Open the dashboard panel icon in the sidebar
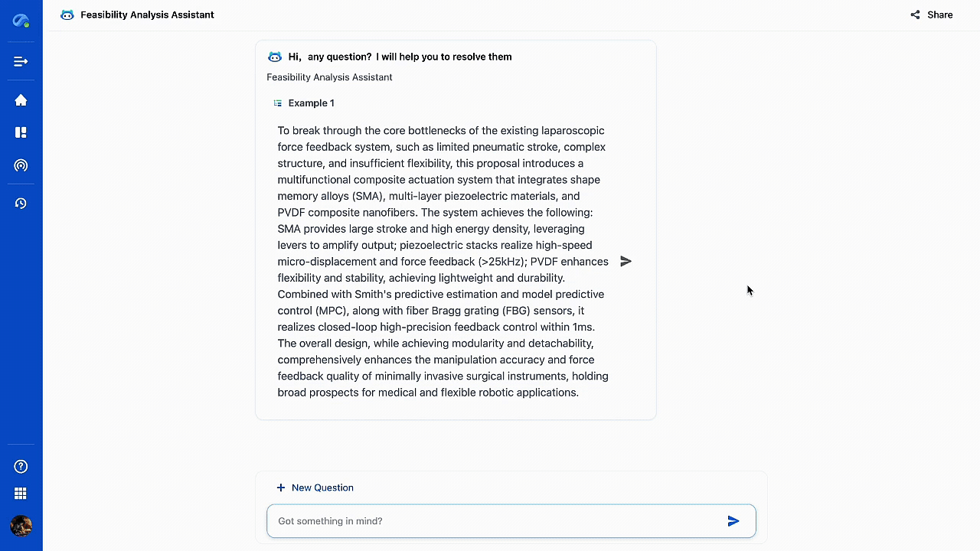The width and height of the screenshot is (980, 551). click(x=21, y=132)
